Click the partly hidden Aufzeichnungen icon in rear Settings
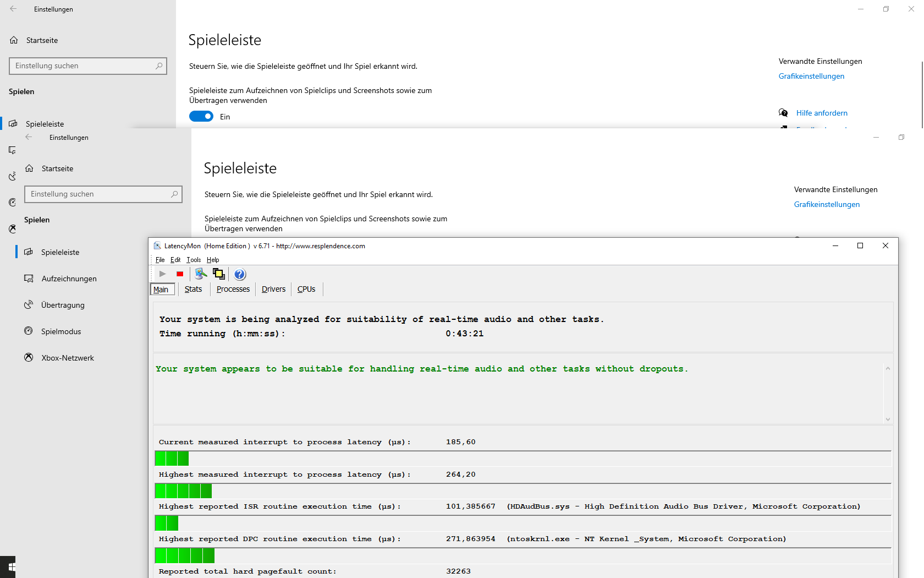Viewport: 924px width, 578px height. (12, 150)
